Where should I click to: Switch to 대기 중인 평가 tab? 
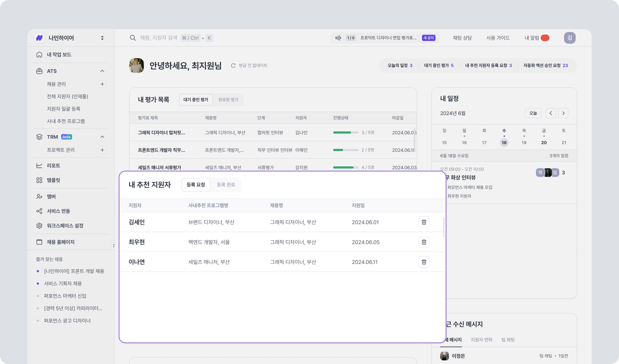click(x=196, y=100)
